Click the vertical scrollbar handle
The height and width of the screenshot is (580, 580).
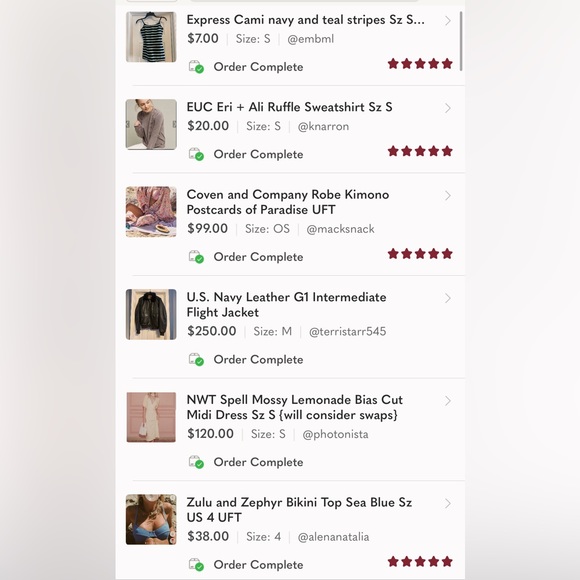[x=461, y=41]
